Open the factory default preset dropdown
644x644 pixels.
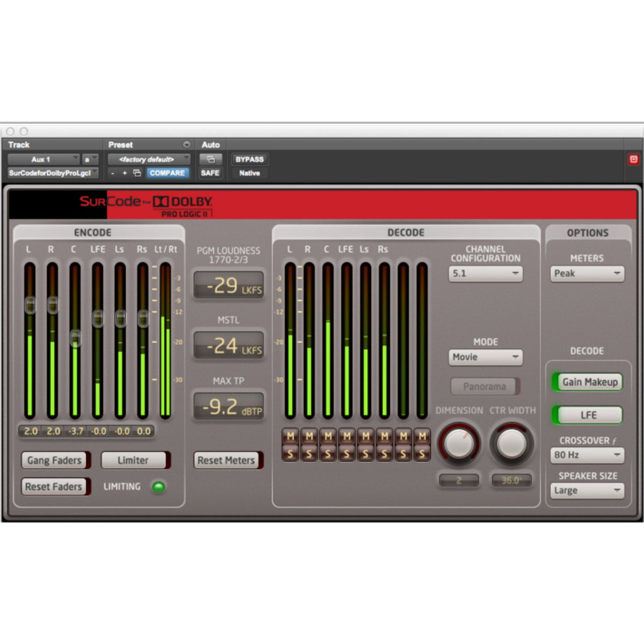tap(149, 159)
